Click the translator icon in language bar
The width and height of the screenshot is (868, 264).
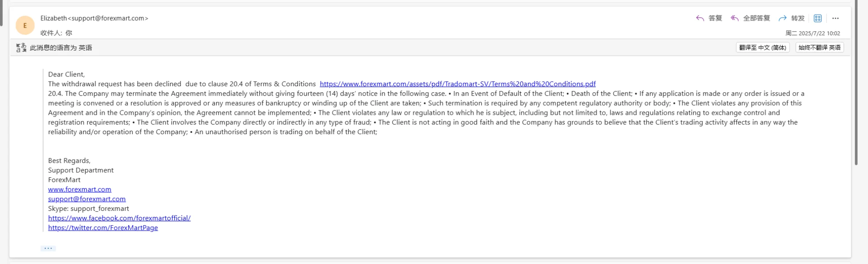coord(21,48)
